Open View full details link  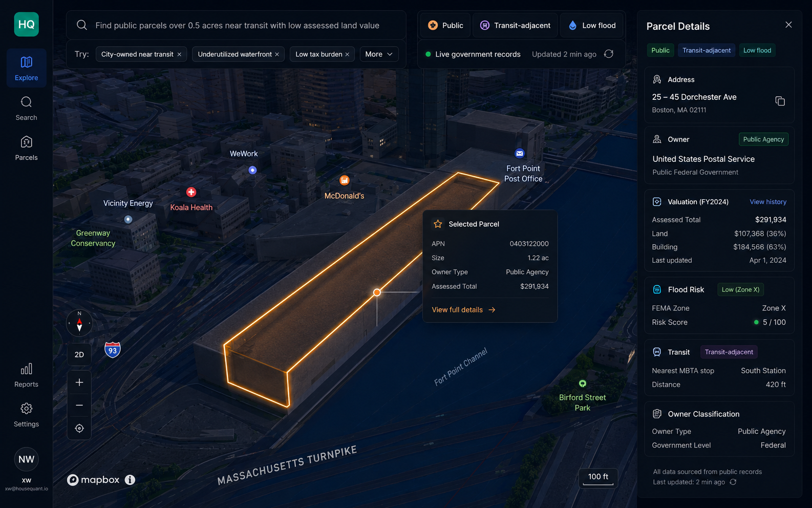pos(463,310)
